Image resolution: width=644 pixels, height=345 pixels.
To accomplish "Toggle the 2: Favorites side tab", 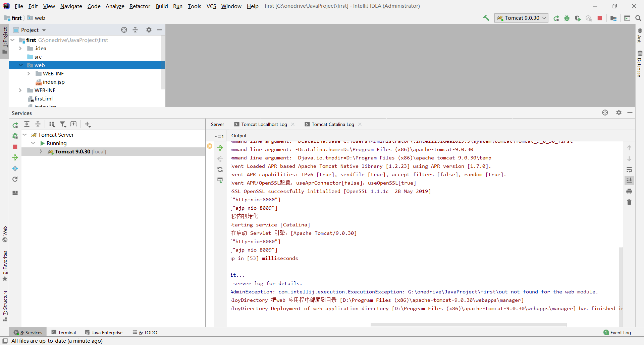I will pyautogui.click(x=5, y=266).
